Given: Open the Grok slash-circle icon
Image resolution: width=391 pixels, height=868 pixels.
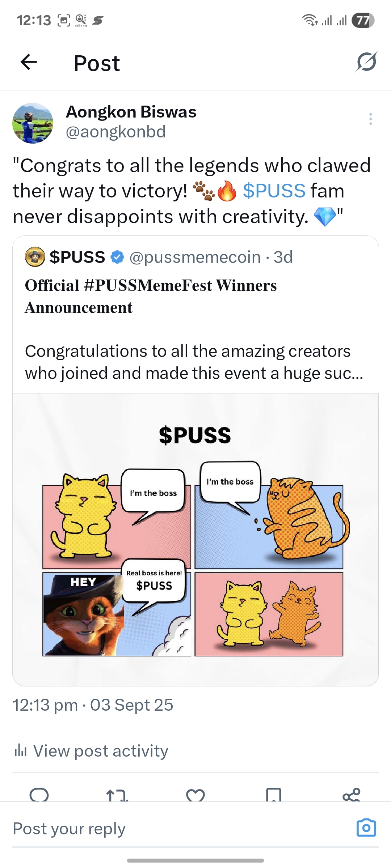Looking at the screenshot, I should click(366, 62).
